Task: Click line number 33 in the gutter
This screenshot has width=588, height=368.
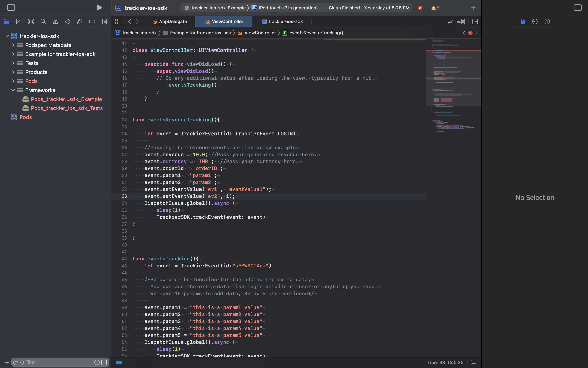Action: pyautogui.click(x=124, y=196)
